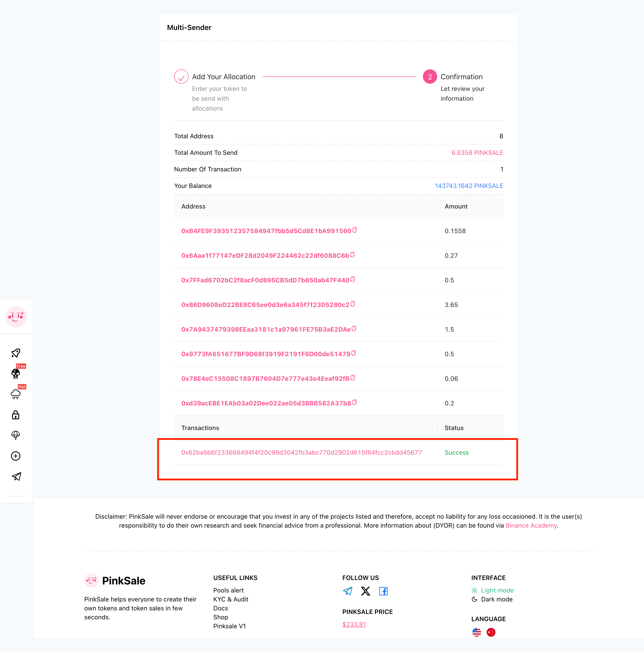This screenshot has height=652, width=644.
Task: Click the X (Twitter) follow icon
Action: click(365, 591)
